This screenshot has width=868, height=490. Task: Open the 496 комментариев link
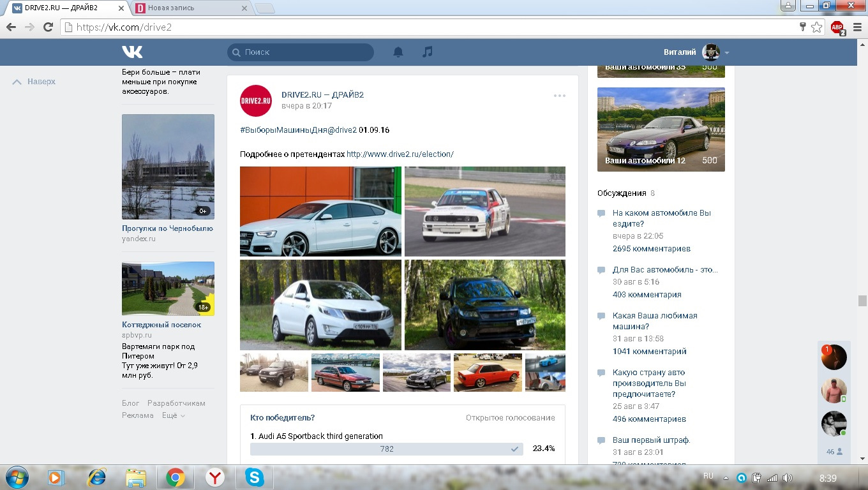(649, 419)
